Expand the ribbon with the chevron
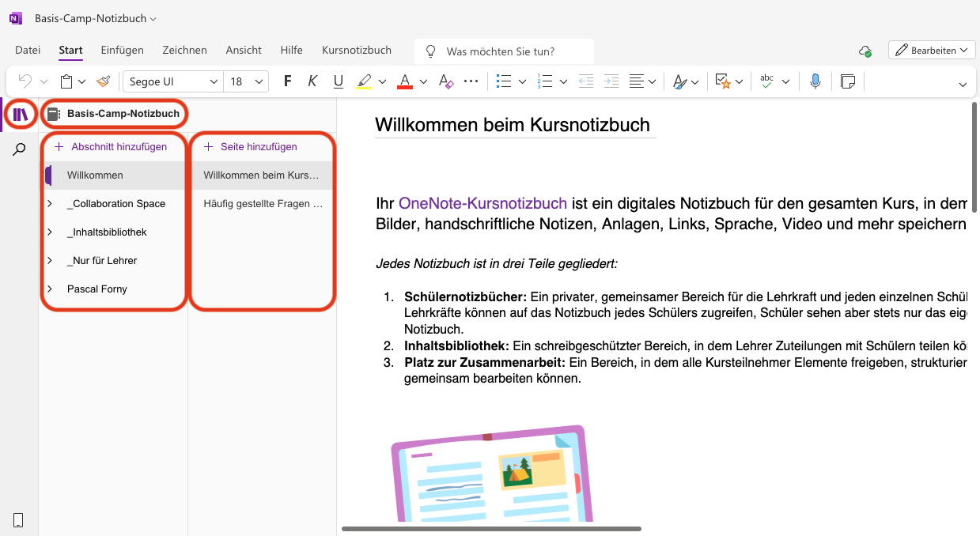Image resolution: width=980 pixels, height=536 pixels. (x=963, y=85)
